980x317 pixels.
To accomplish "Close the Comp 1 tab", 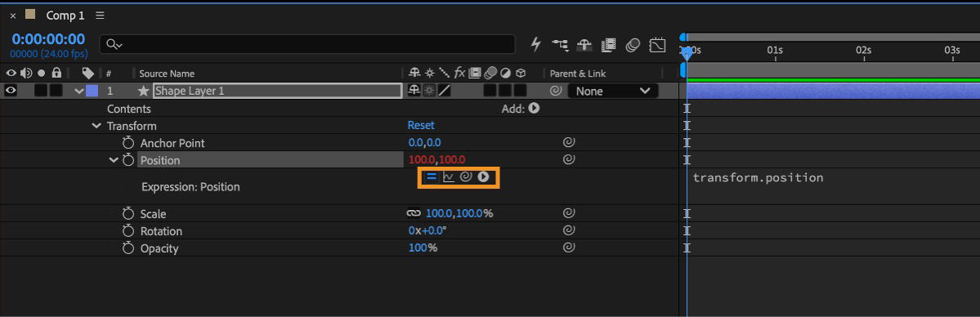I will click(x=13, y=16).
